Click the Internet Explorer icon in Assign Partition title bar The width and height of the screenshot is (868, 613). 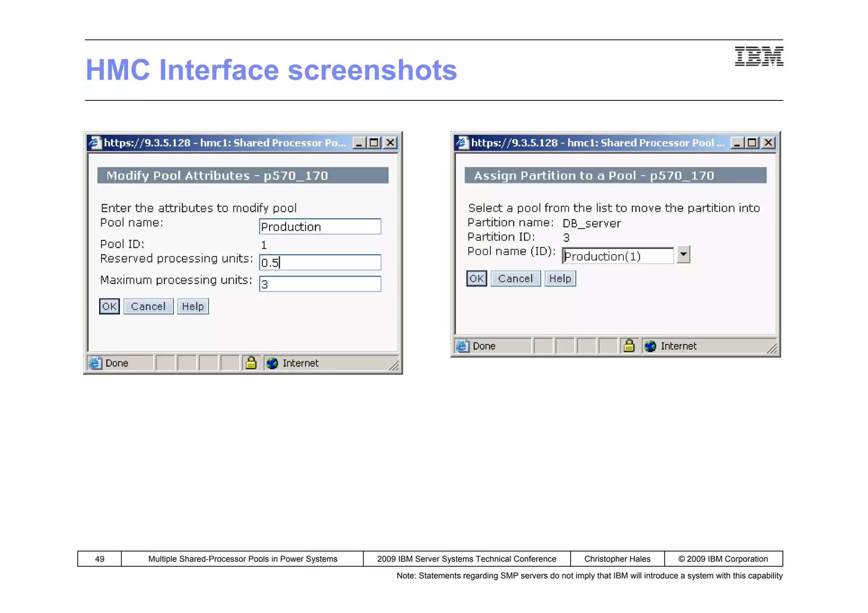pos(462,143)
